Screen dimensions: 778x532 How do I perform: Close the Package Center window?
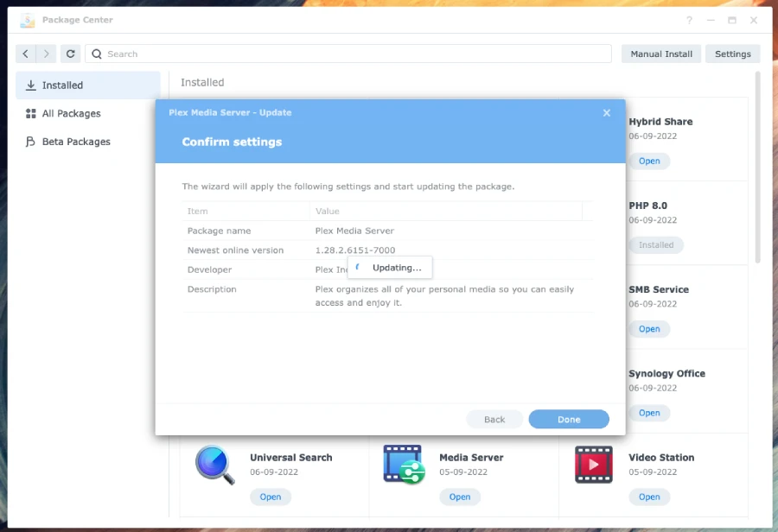(x=754, y=21)
